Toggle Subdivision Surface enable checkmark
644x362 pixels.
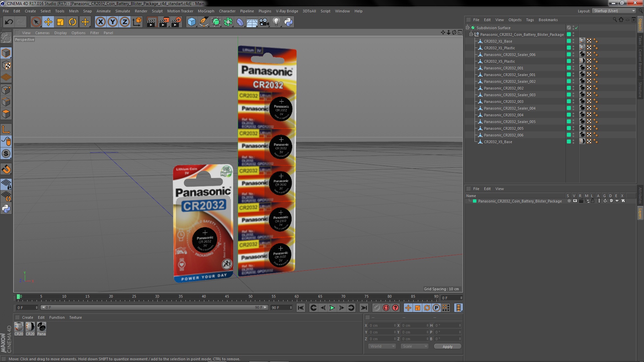click(577, 28)
